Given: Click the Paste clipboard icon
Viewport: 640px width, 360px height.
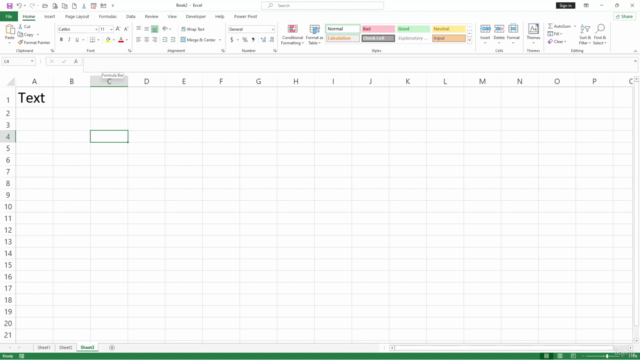Looking at the screenshot, I should tap(9, 30).
